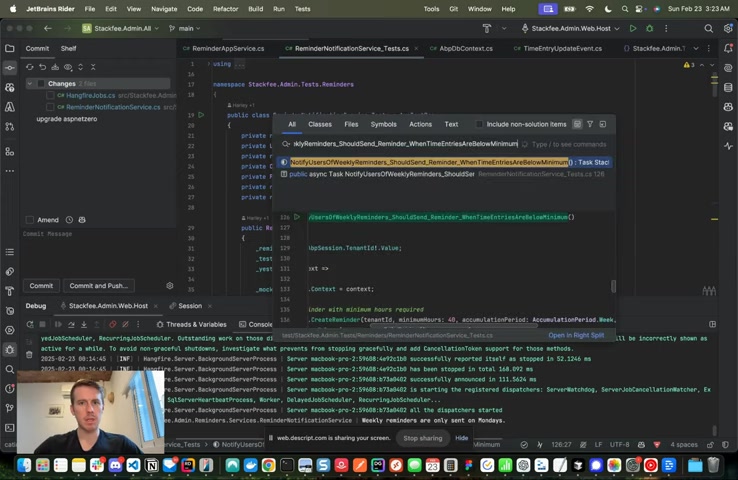Open the Explorer folder tool window
This screenshot has width=738, height=480.
9,48
